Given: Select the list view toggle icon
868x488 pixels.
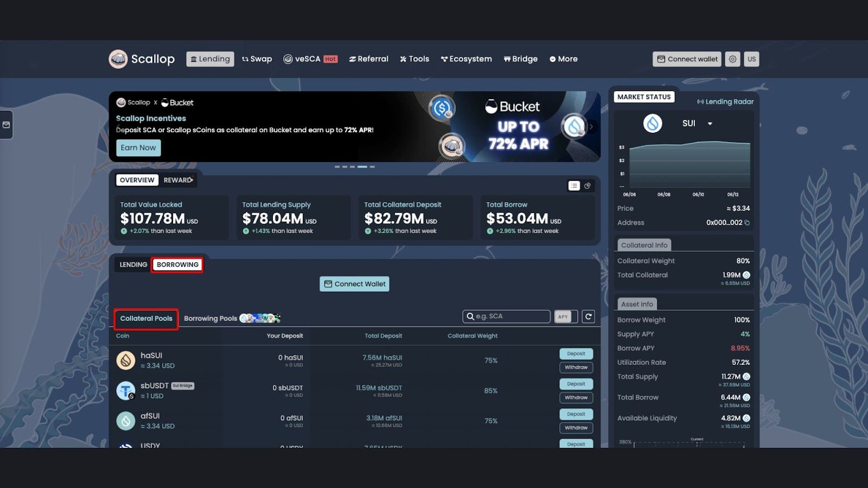Looking at the screenshot, I should pyautogui.click(x=574, y=186).
